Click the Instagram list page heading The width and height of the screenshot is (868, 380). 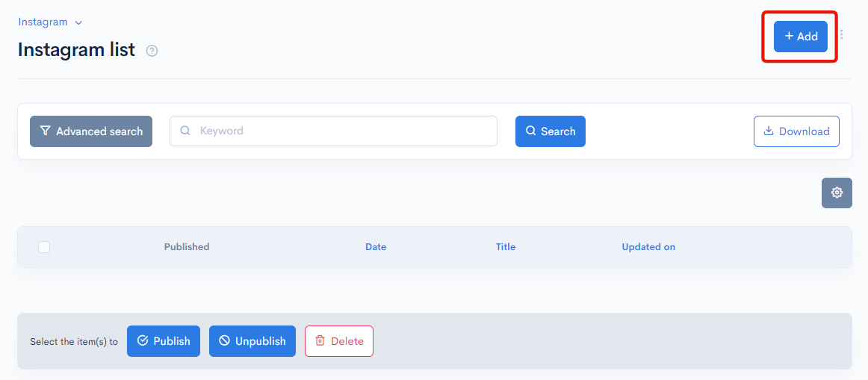point(76,50)
